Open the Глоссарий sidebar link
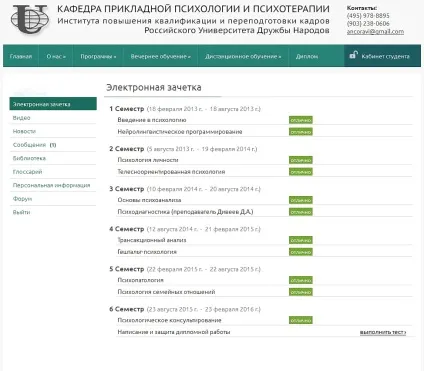The height and width of the screenshot is (371, 424). point(27,172)
